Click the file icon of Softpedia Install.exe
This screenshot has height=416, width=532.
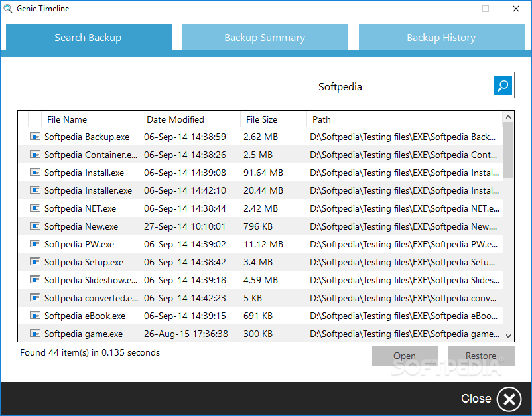35,173
